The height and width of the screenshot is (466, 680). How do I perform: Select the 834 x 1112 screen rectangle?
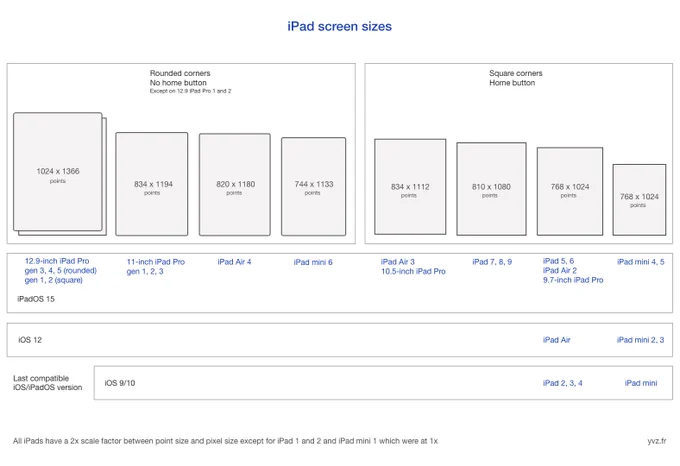[x=410, y=187]
